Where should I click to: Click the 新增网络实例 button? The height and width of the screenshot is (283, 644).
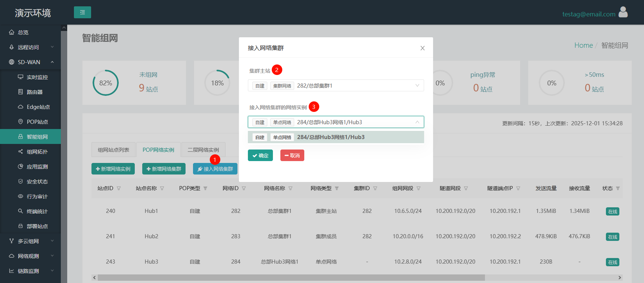(113, 169)
